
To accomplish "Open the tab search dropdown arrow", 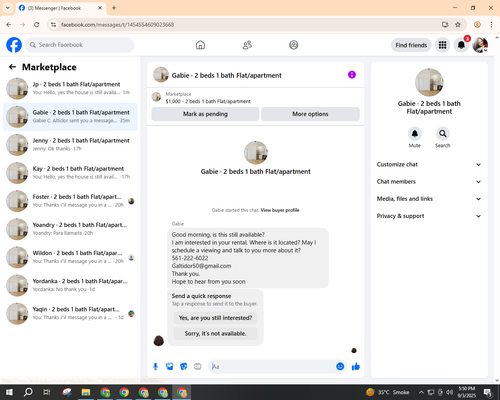I will [8, 8].
